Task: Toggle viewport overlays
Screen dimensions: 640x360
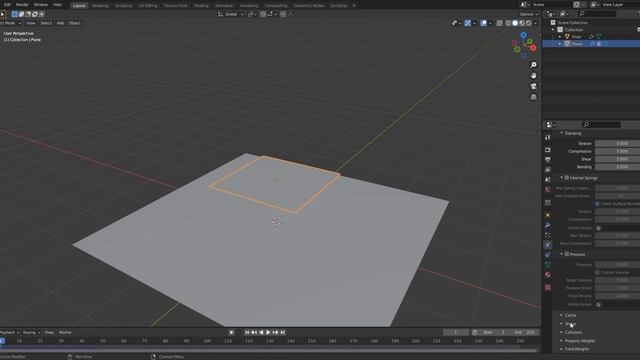Action: pyautogui.click(x=484, y=23)
